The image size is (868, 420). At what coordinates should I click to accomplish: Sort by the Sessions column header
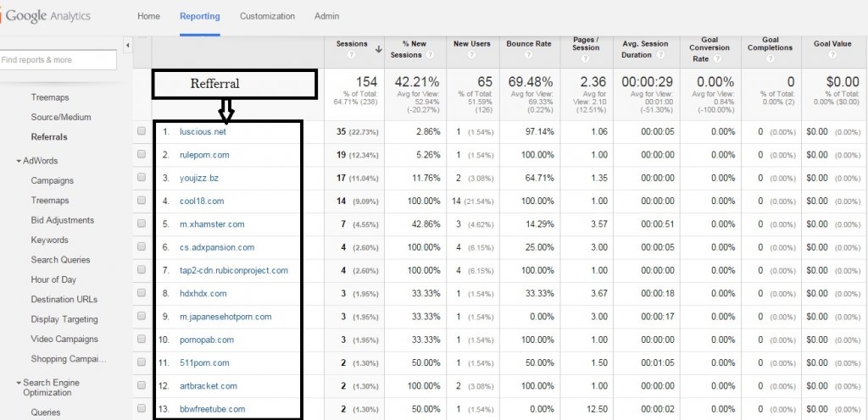(352, 44)
